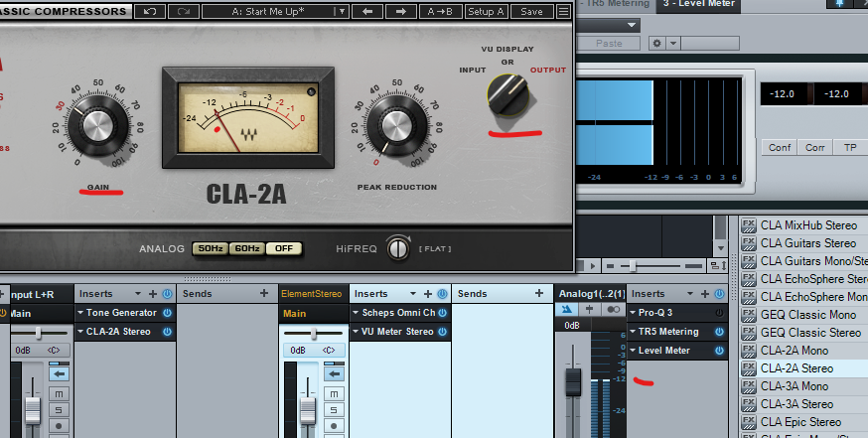Click the Save preset button

click(531, 12)
